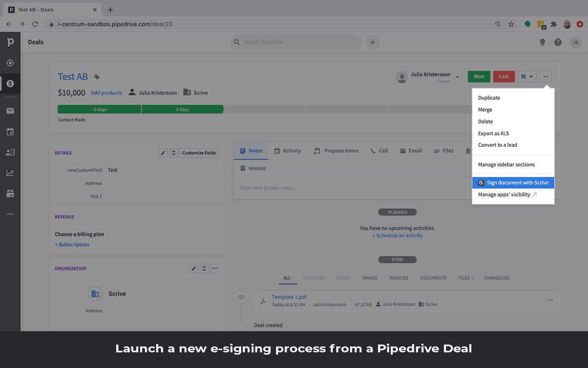Click the Add products link

[106, 93]
